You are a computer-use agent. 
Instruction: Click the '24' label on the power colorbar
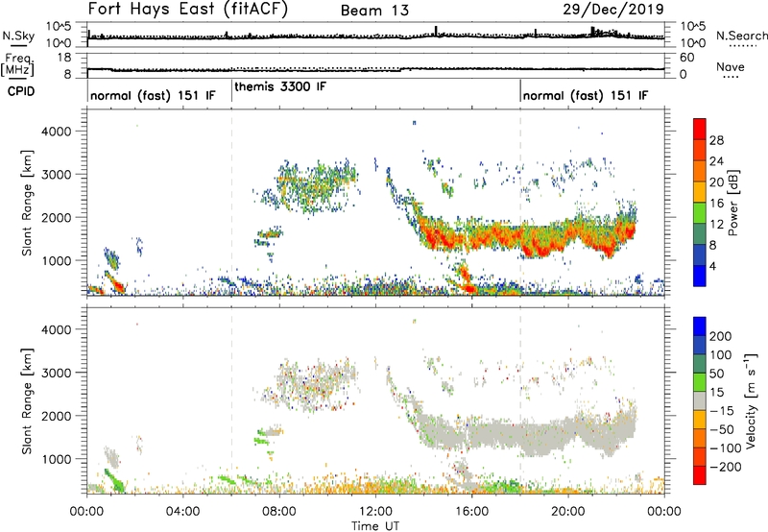click(716, 161)
